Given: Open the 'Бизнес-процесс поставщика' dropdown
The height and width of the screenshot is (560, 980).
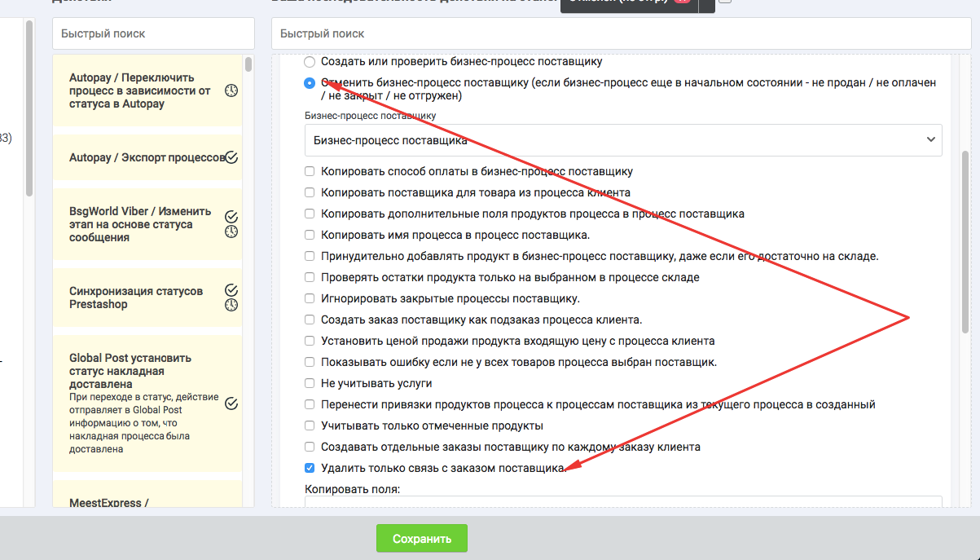Looking at the screenshot, I should 623,140.
